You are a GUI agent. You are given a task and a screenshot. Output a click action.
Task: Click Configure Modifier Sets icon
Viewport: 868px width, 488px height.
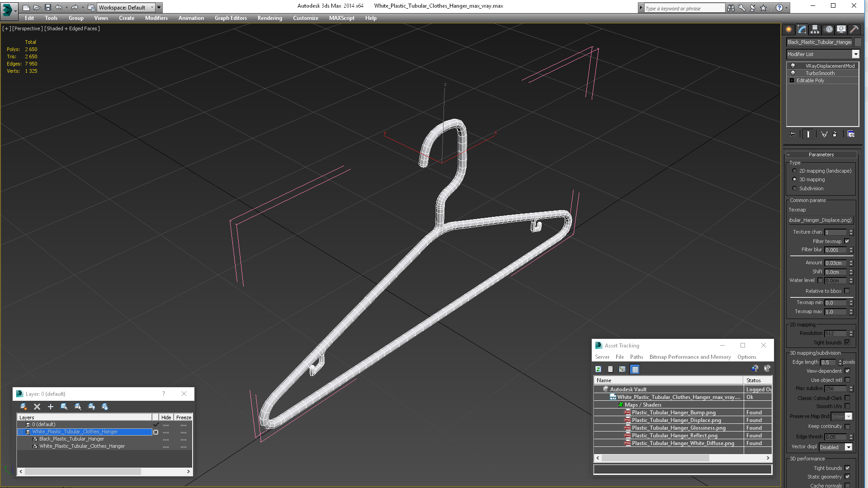point(851,134)
